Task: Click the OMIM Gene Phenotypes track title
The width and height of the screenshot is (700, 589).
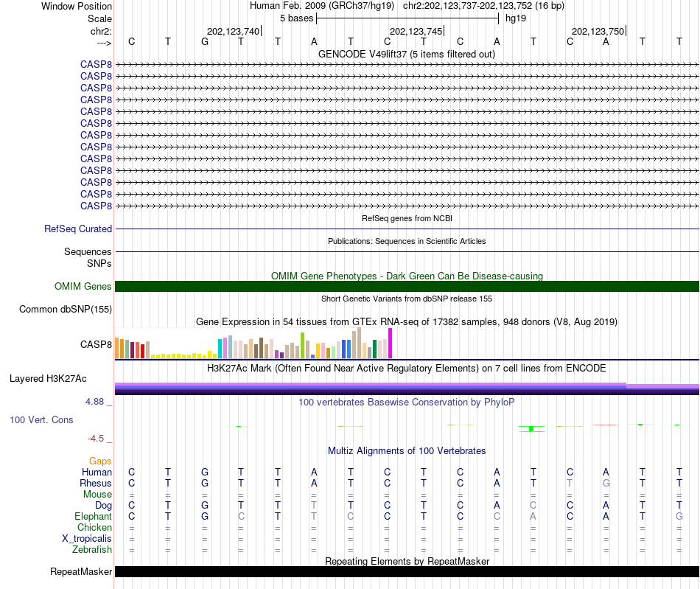Action: tap(407, 276)
